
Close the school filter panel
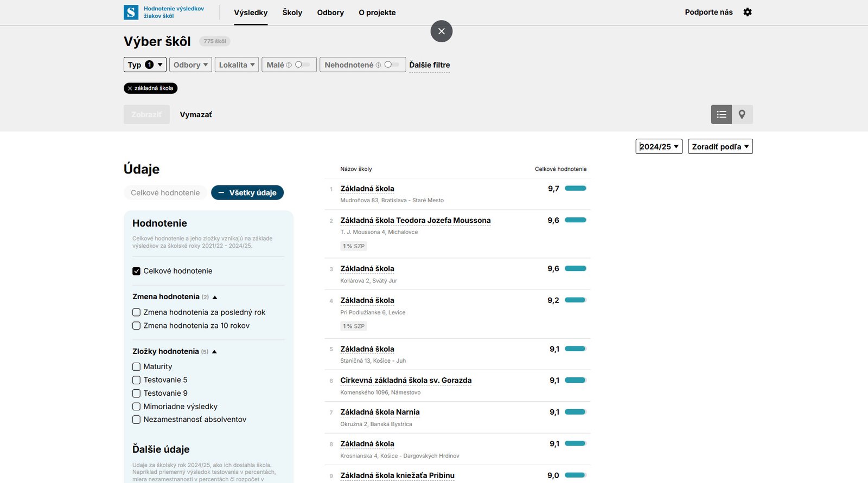(441, 31)
